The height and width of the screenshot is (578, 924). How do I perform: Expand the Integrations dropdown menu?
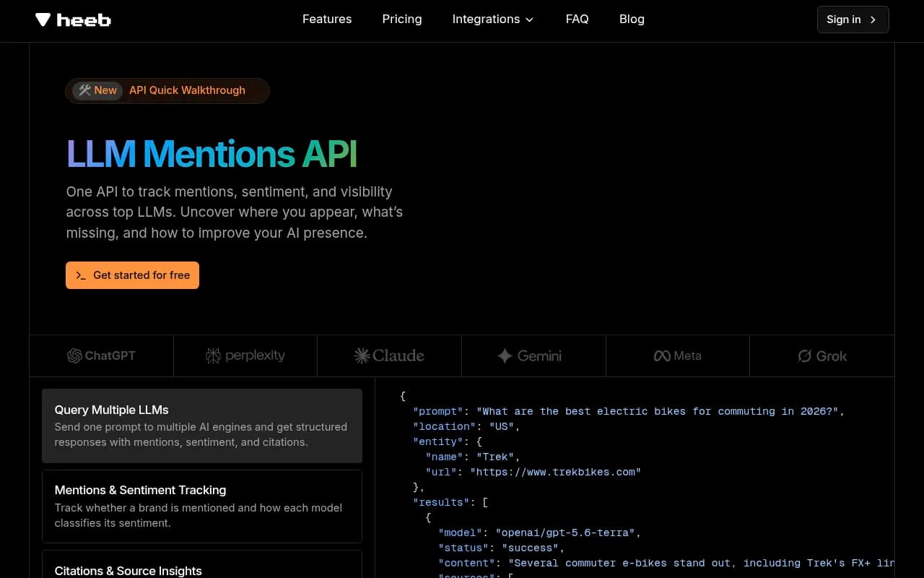click(x=493, y=20)
